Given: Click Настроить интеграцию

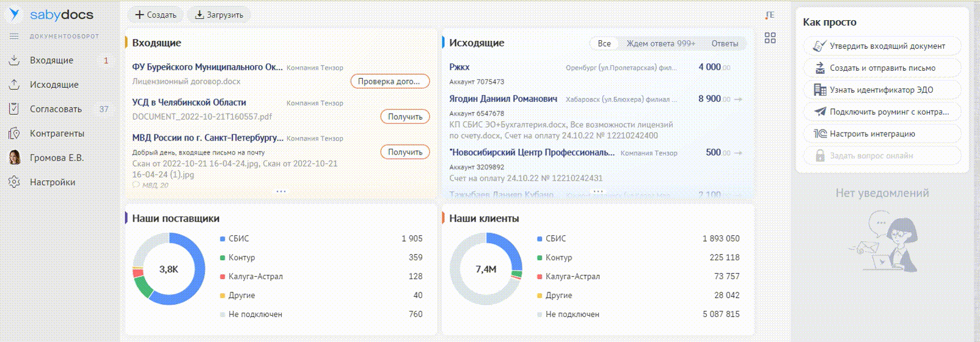Looking at the screenshot, I should pos(882,134).
